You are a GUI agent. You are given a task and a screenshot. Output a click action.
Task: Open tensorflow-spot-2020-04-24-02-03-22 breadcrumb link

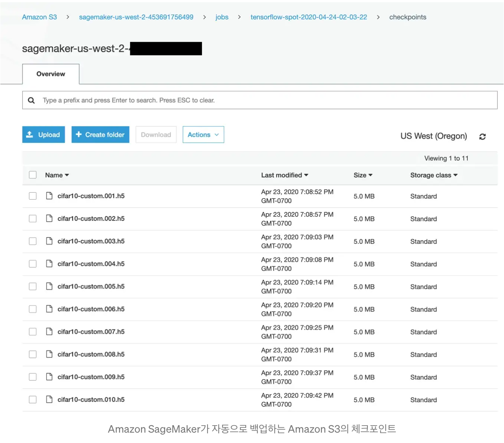[x=309, y=17]
